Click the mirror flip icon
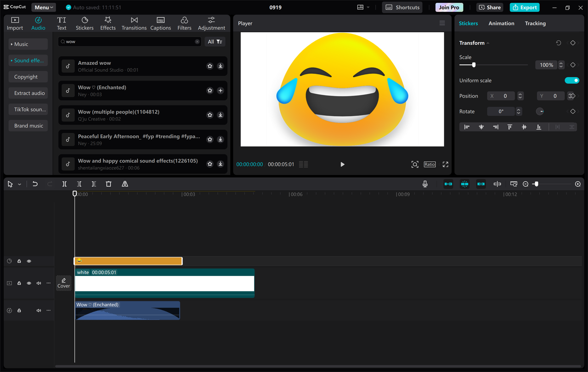 click(124, 184)
